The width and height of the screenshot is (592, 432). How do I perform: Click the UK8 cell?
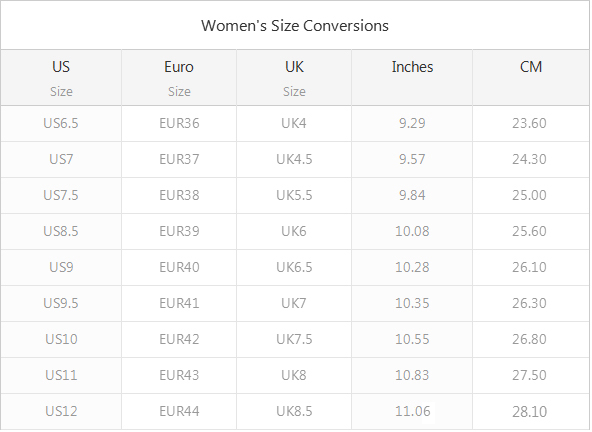[294, 375]
